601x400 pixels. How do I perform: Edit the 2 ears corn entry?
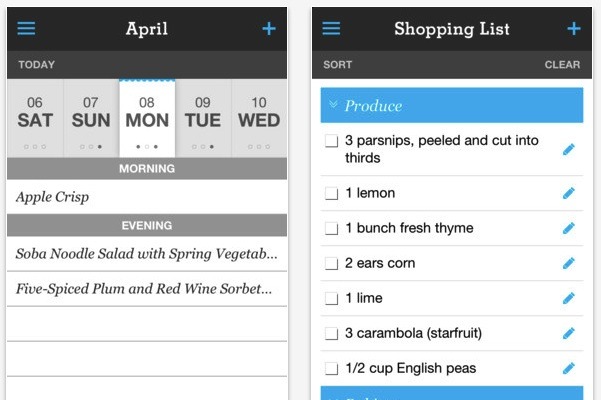569,263
